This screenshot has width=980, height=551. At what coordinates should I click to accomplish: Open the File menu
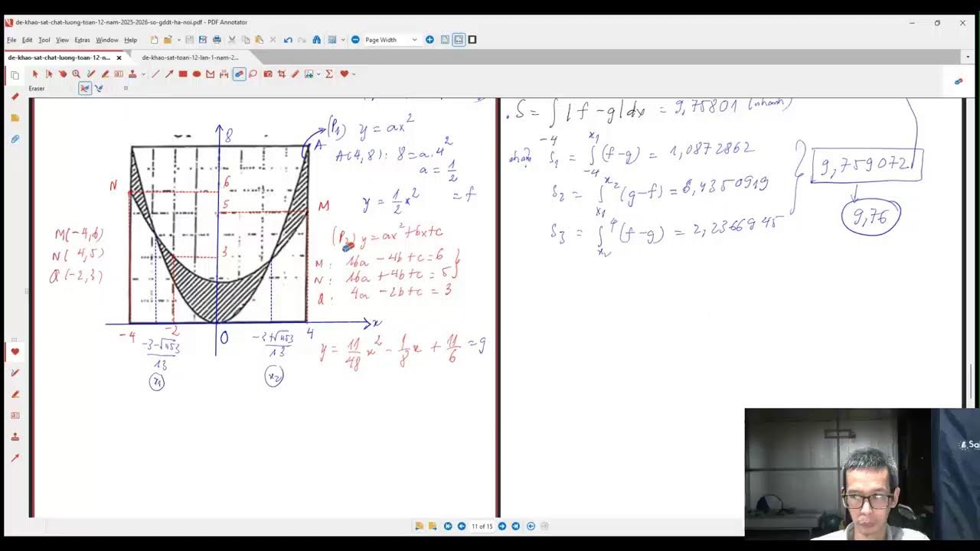coord(11,40)
